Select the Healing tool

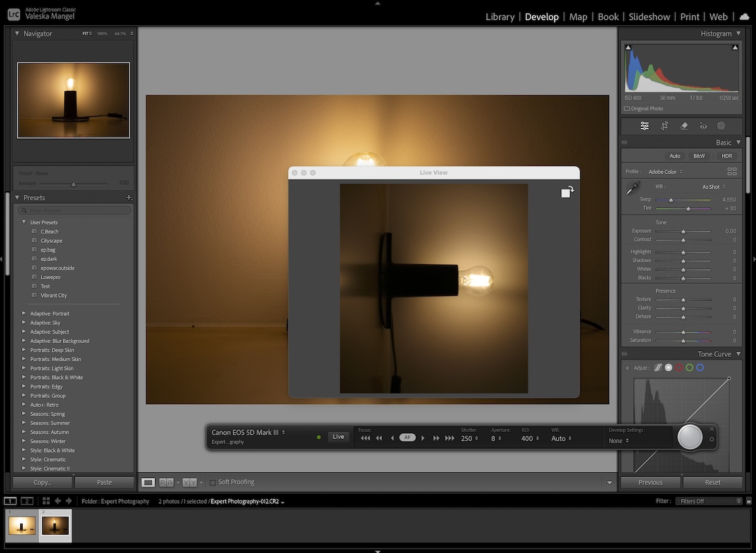[684, 125]
